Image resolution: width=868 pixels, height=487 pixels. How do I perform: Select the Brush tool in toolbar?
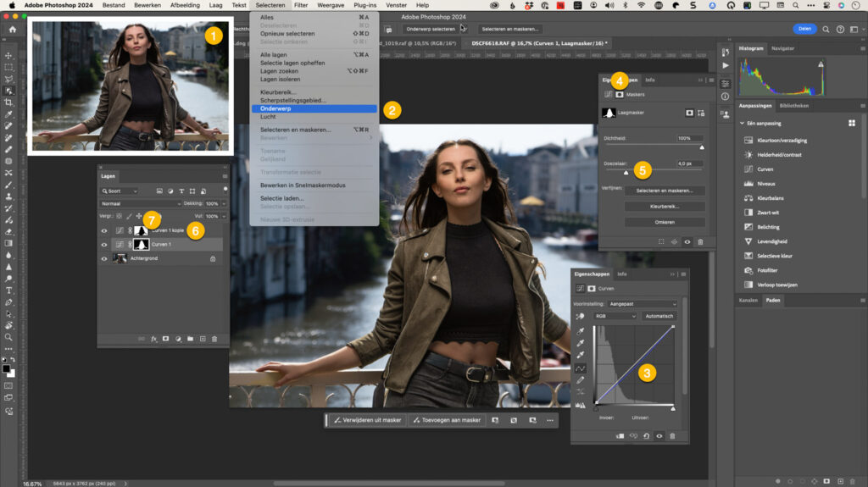8,185
